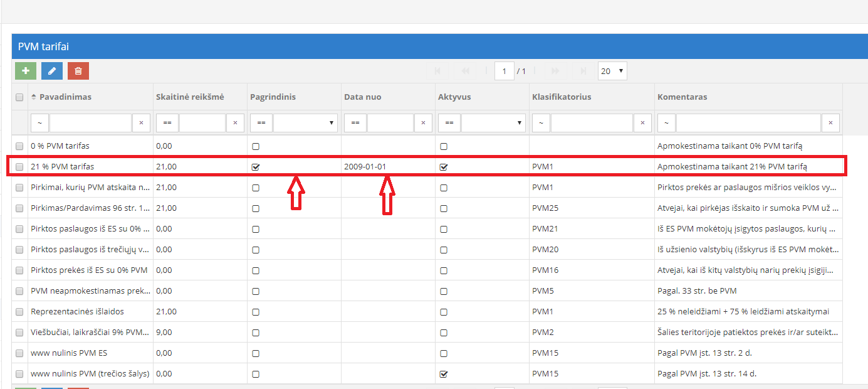Click the Klasifikatorius column header

[x=562, y=97]
